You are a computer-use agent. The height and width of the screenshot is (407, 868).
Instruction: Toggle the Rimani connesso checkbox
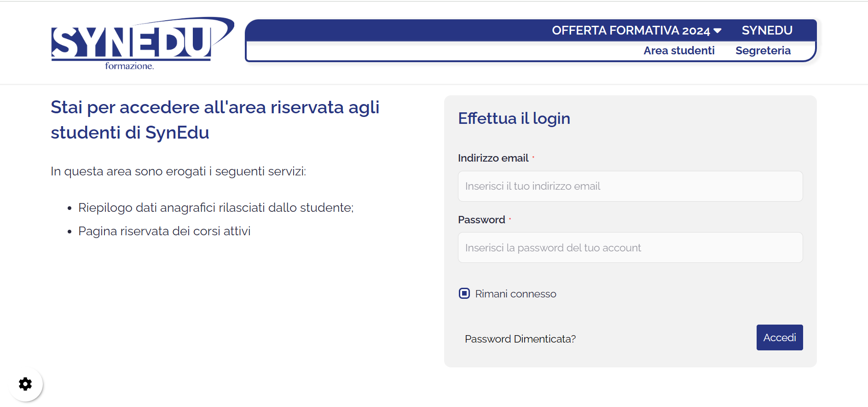coord(464,294)
